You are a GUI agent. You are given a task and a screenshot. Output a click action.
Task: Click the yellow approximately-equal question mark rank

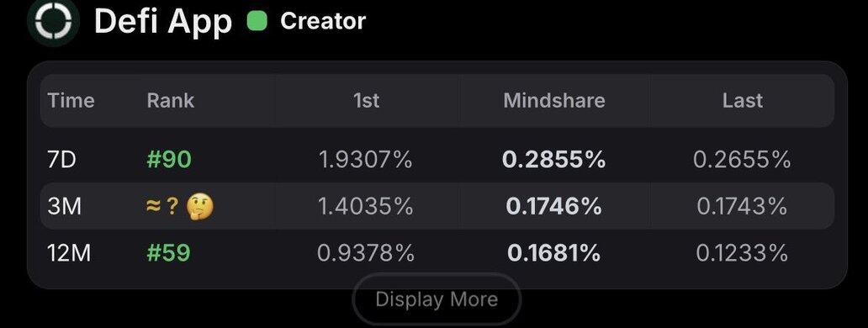[162, 207]
